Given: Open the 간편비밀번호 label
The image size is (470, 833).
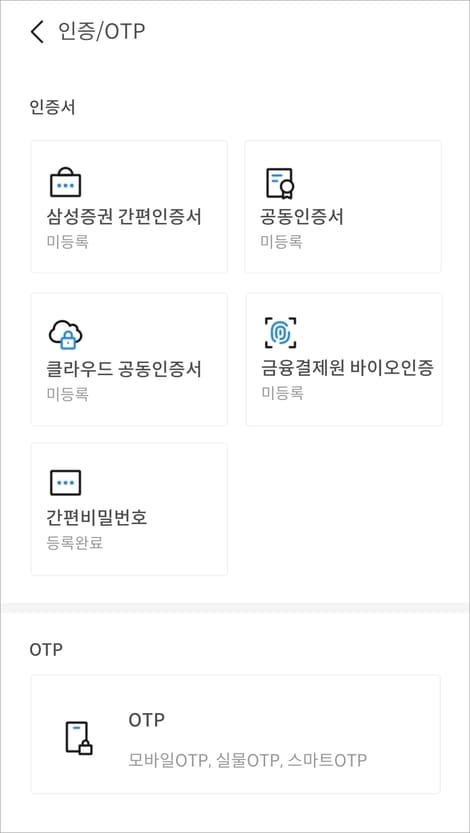Looking at the screenshot, I should (97, 517).
